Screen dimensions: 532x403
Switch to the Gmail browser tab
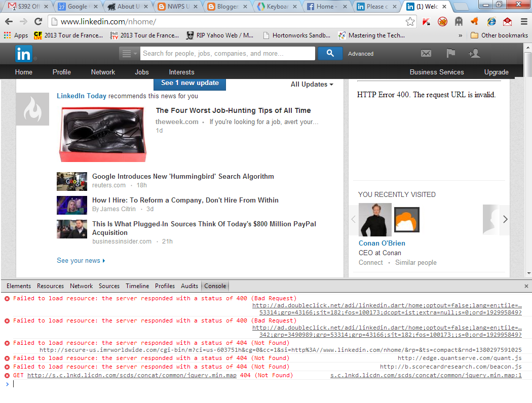click(x=28, y=7)
